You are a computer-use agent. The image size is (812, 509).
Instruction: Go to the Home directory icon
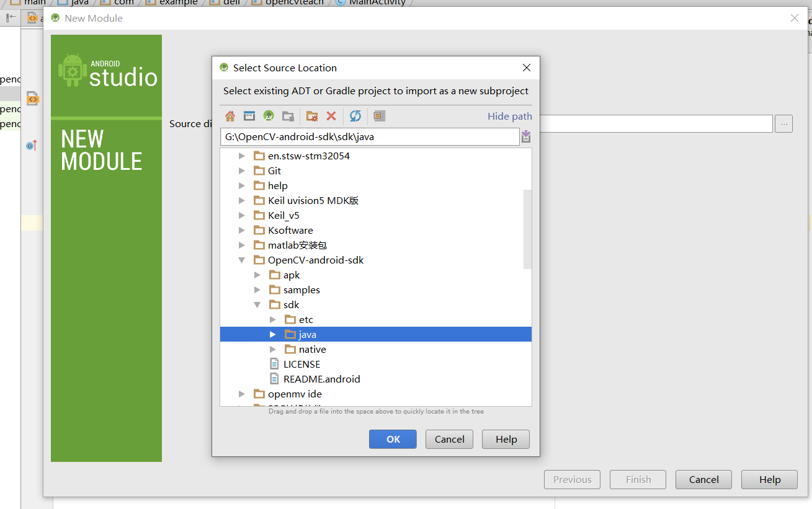tap(230, 116)
